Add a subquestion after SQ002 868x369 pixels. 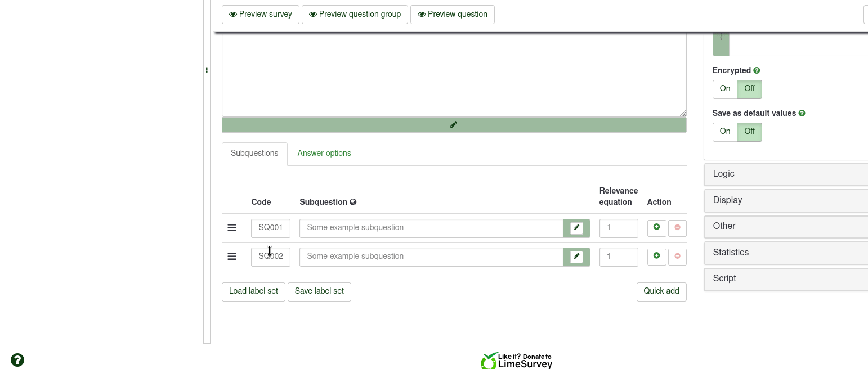pos(657,256)
